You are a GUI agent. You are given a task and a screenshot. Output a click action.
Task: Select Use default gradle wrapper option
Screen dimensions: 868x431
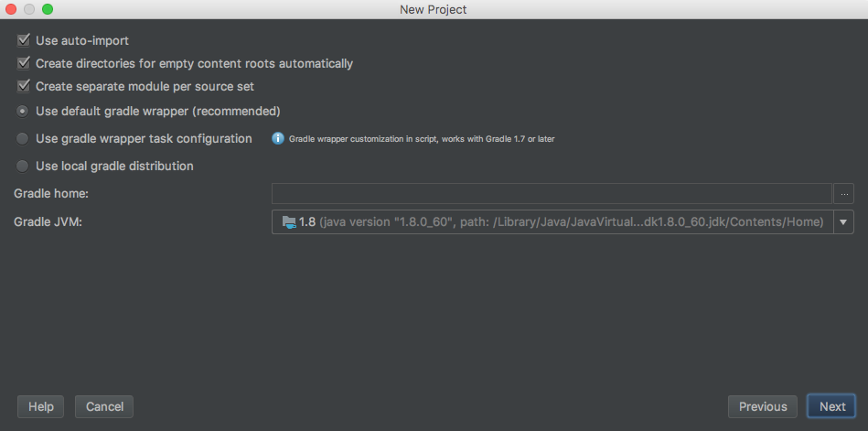23,112
